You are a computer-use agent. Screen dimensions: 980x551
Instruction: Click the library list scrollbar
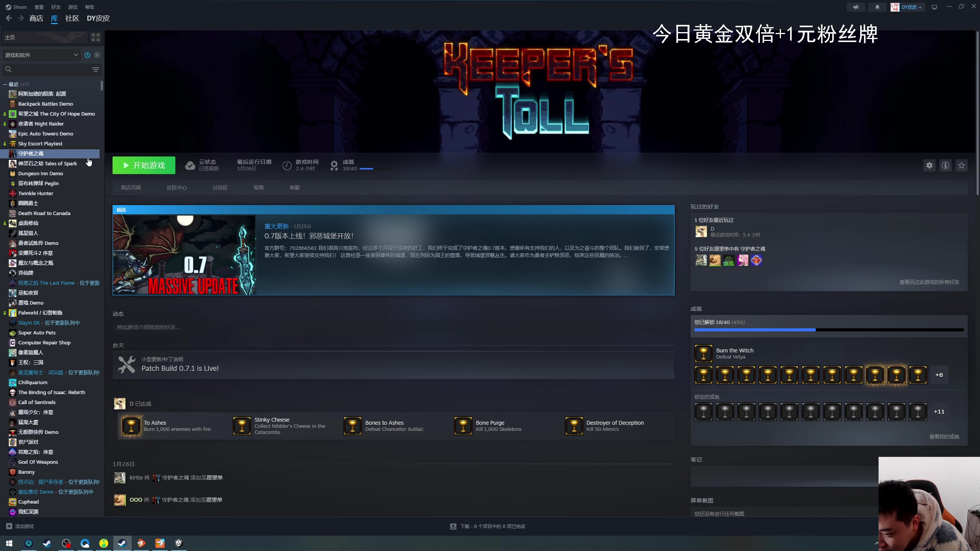[x=102, y=86]
